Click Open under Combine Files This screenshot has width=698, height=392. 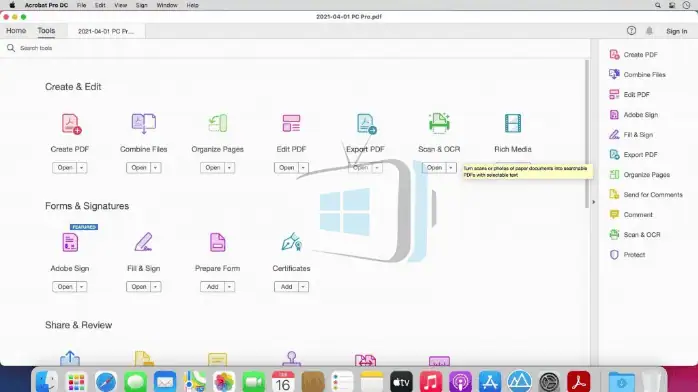coord(139,168)
